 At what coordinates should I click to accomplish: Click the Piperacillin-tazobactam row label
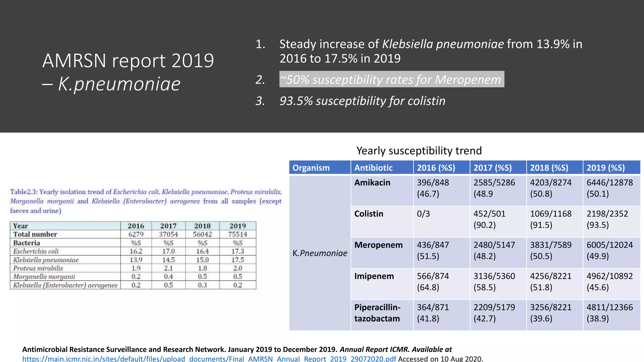click(x=377, y=313)
